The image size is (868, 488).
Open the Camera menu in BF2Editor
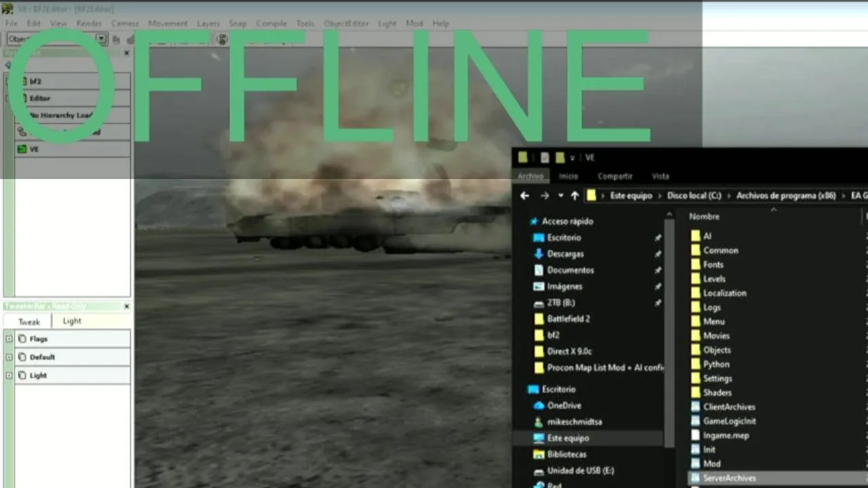tap(125, 23)
